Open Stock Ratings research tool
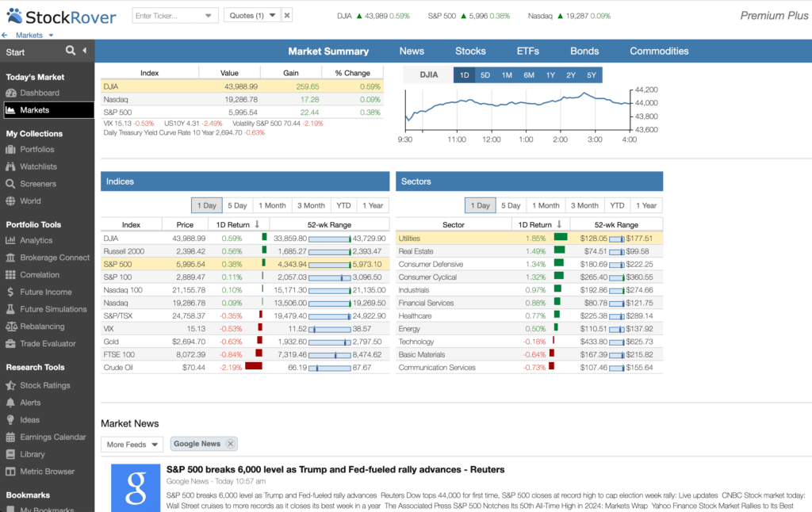The image size is (812, 512). coord(38,385)
